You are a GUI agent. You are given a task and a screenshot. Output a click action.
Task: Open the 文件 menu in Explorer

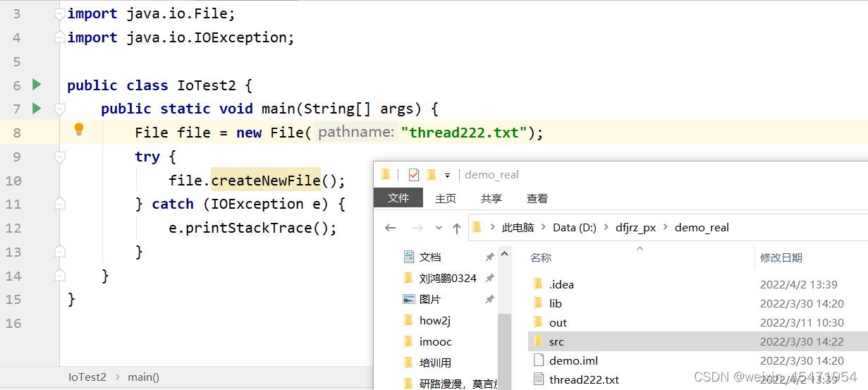click(x=398, y=198)
